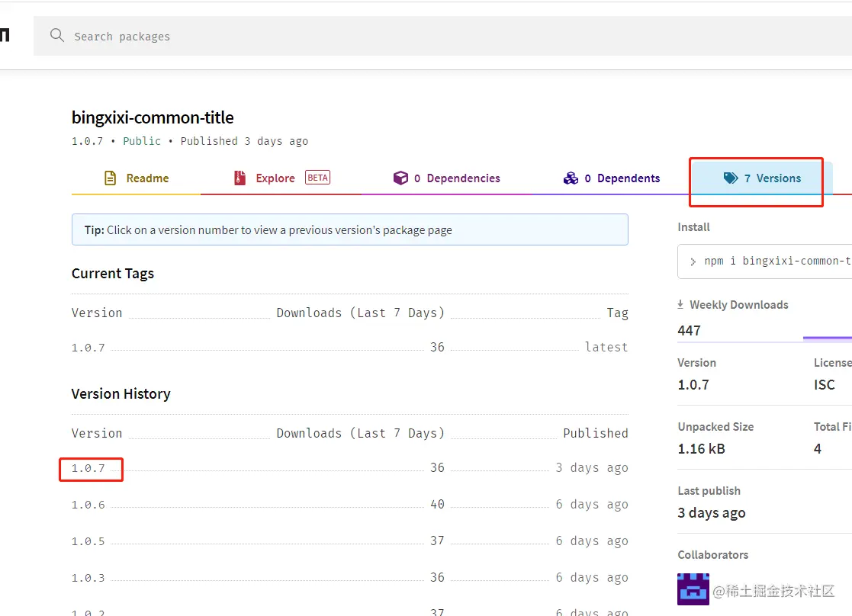The height and width of the screenshot is (616, 852).
Task: Click the Version History heading
Action: point(121,394)
